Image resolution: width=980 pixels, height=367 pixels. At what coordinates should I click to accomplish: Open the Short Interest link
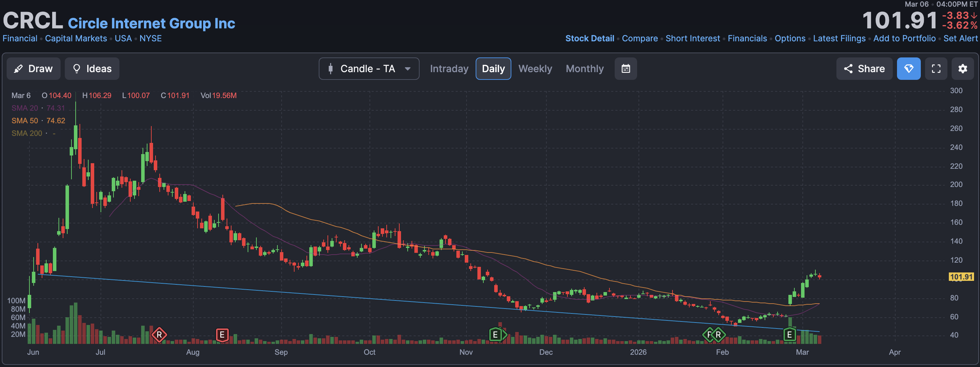(693, 39)
